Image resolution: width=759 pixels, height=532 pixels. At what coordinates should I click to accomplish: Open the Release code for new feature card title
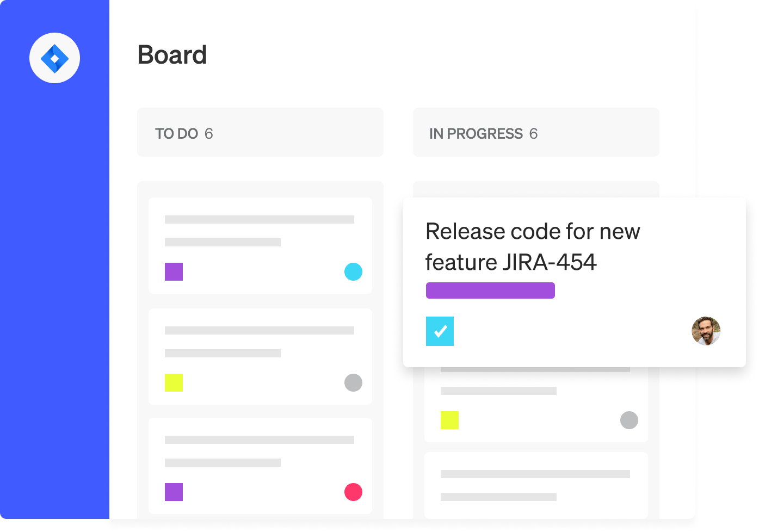click(x=533, y=246)
